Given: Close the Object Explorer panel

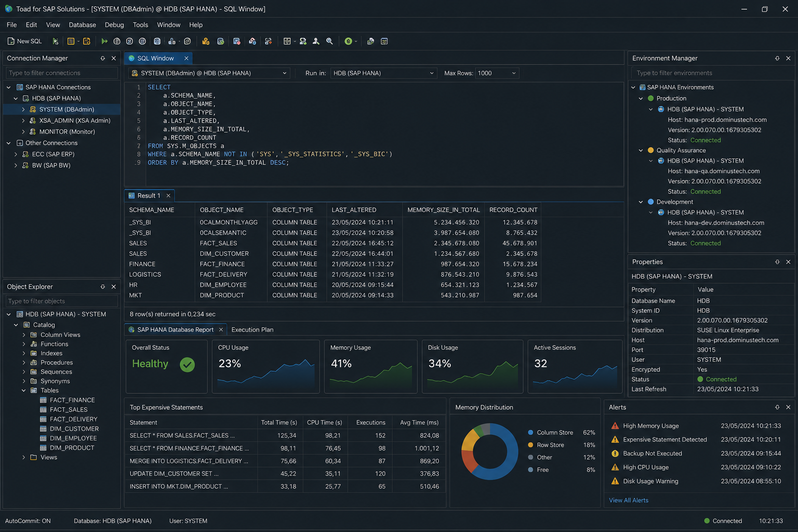Looking at the screenshot, I should tap(114, 287).
